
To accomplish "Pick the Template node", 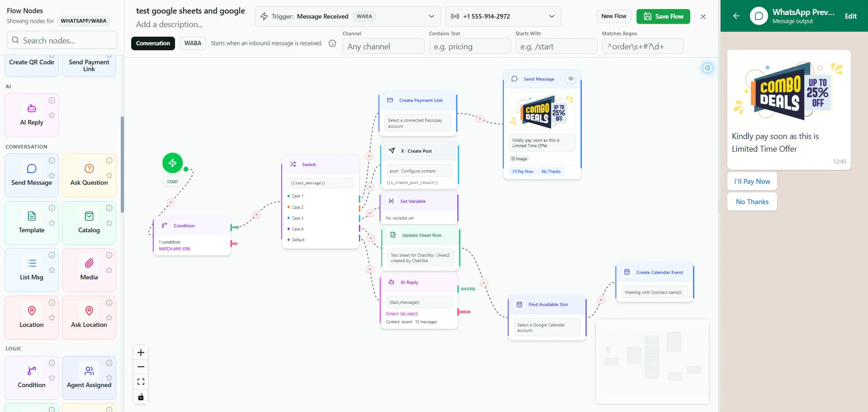I will pos(32,223).
